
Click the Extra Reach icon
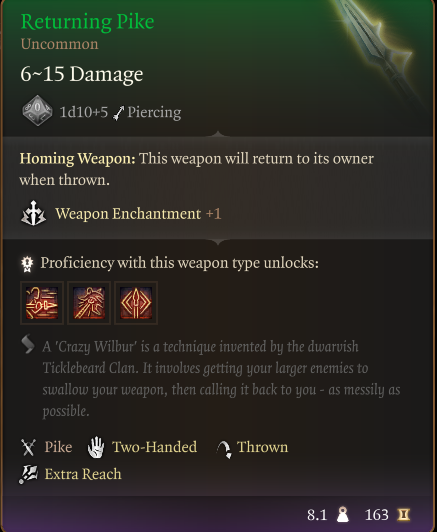[x=28, y=474]
